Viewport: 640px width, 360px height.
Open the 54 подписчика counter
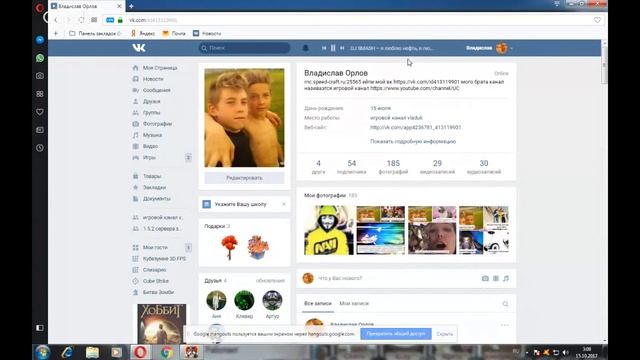tap(351, 167)
